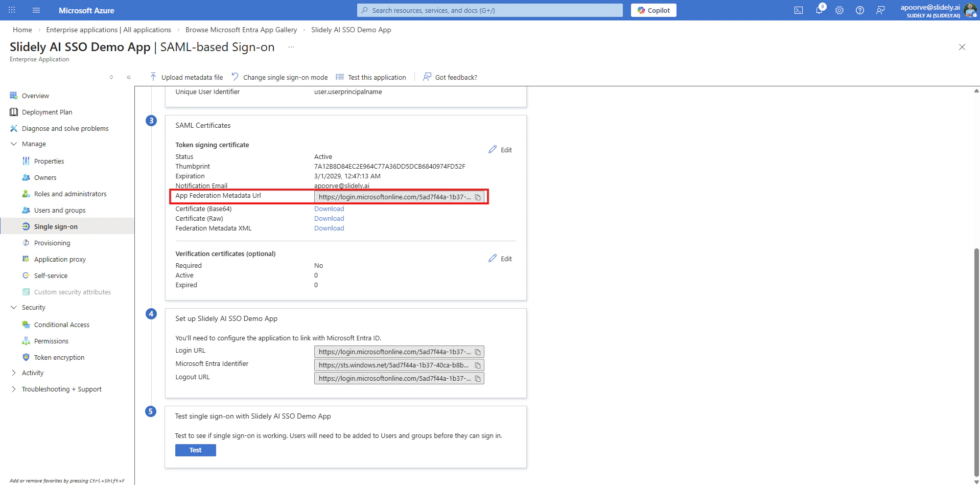Open the account profile avatar
The width and height of the screenshot is (980, 485).
click(x=970, y=10)
